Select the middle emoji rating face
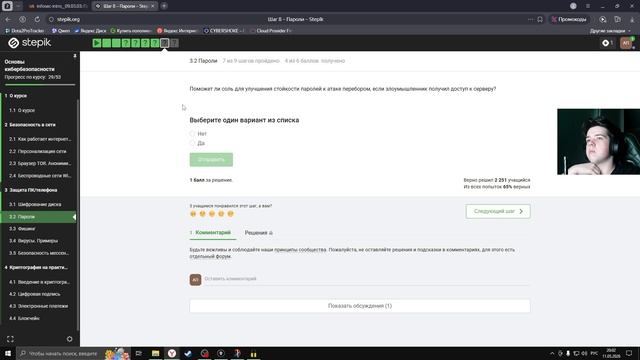The height and width of the screenshot is (360, 640). coord(212,213)
